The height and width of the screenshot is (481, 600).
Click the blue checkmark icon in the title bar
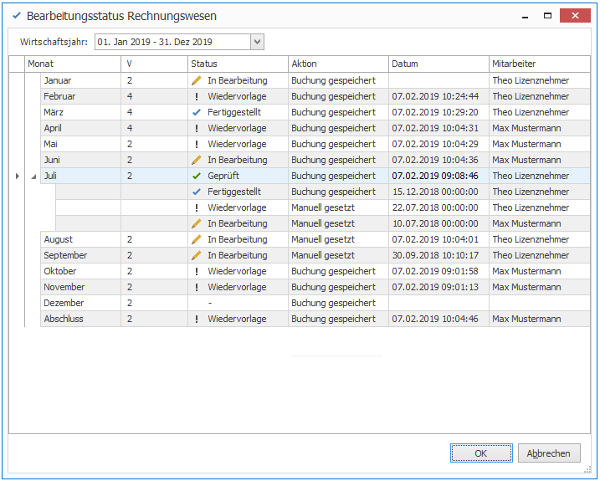16,16
